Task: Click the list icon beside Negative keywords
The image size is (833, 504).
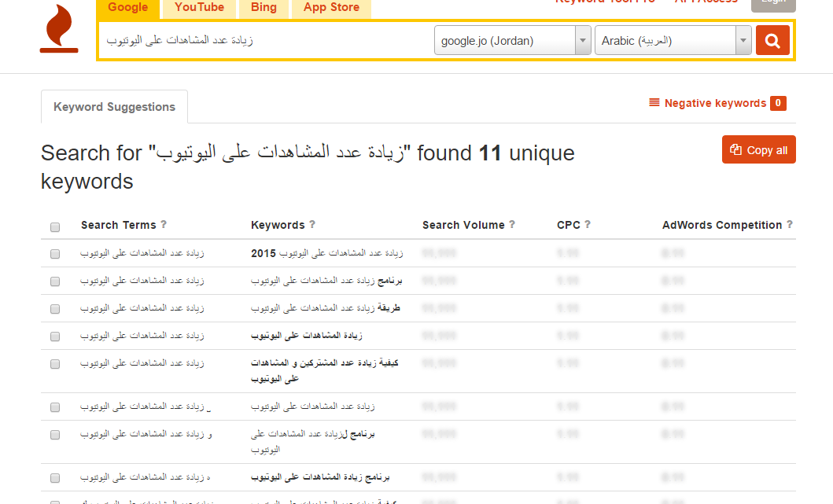Action: 654,102
